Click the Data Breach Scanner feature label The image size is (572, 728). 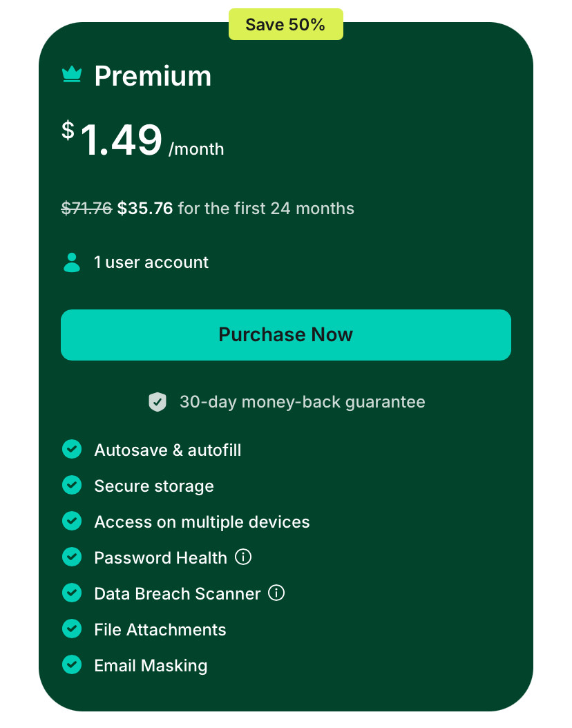tap(178, 594)
